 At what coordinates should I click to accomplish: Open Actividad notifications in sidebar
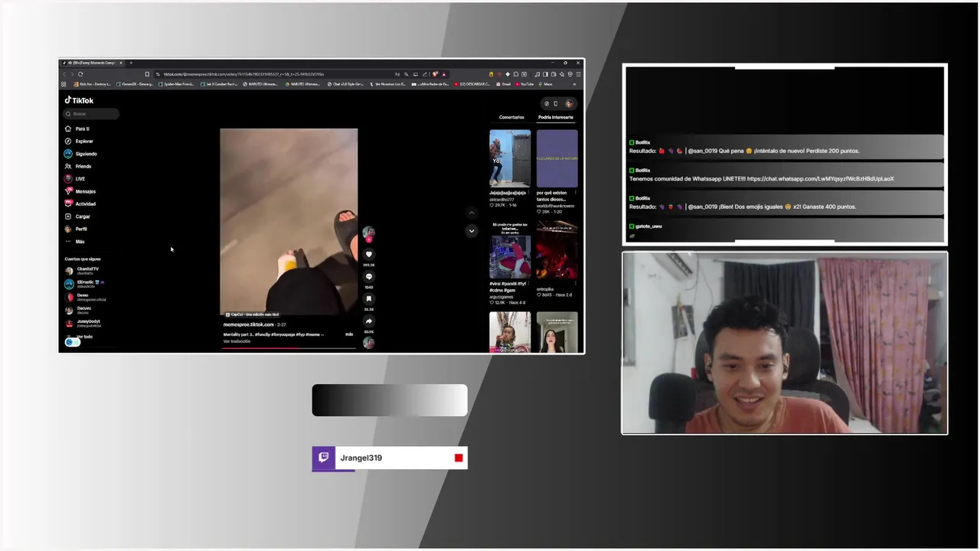80,204
